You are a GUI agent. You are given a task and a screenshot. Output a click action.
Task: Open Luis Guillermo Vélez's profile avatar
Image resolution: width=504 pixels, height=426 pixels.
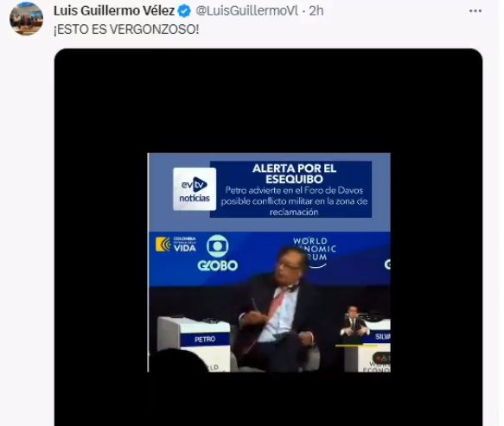tap(26, 18)
